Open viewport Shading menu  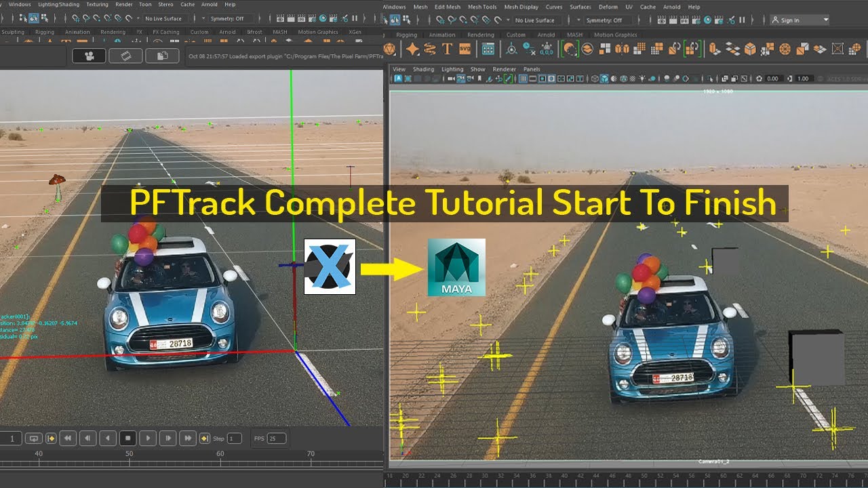pos(423,69)
